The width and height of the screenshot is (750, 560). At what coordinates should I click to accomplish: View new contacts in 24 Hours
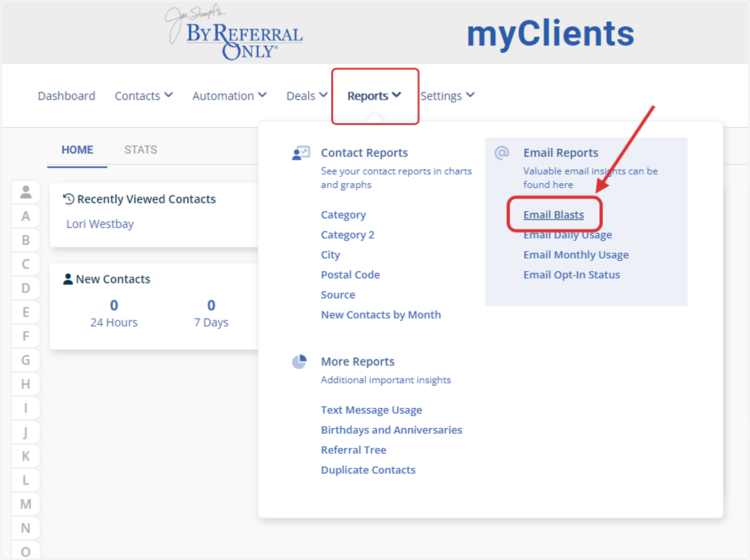click(114, 314)
